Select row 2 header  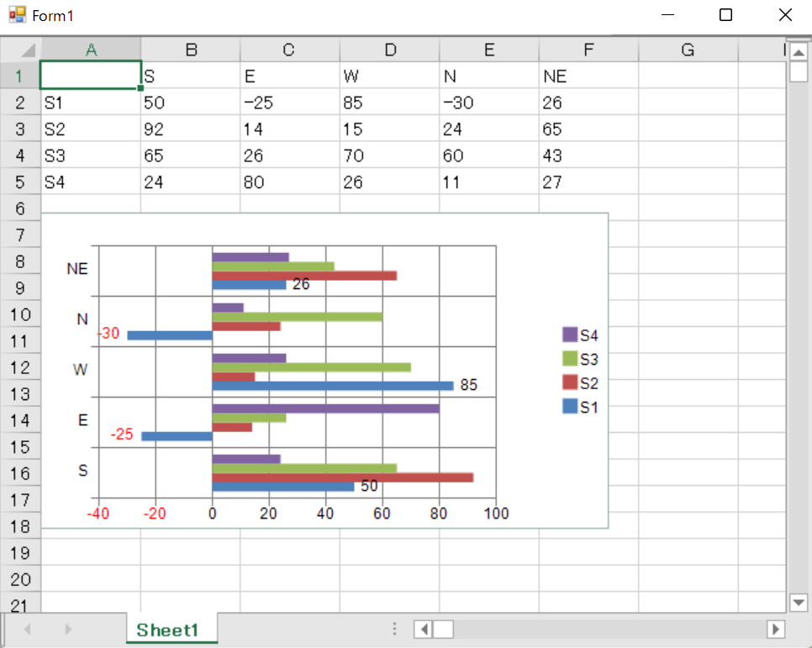(20, 103)
